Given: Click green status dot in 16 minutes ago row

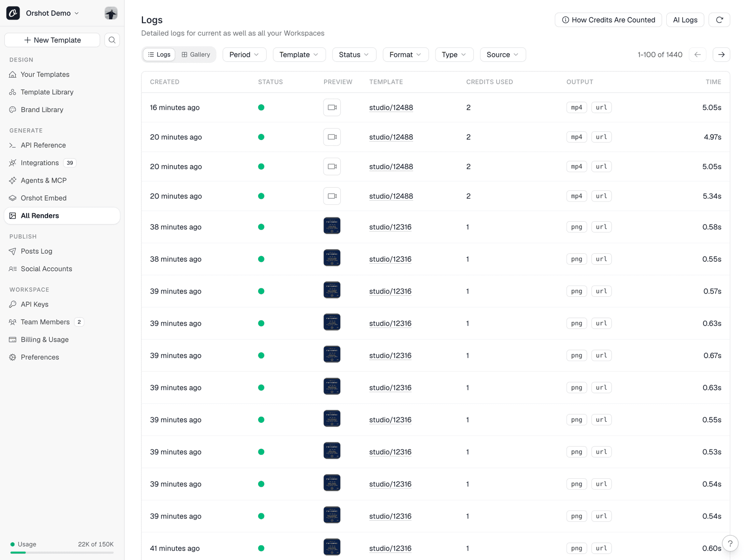Looking at the screenshot, I should [x=261, y=107].
